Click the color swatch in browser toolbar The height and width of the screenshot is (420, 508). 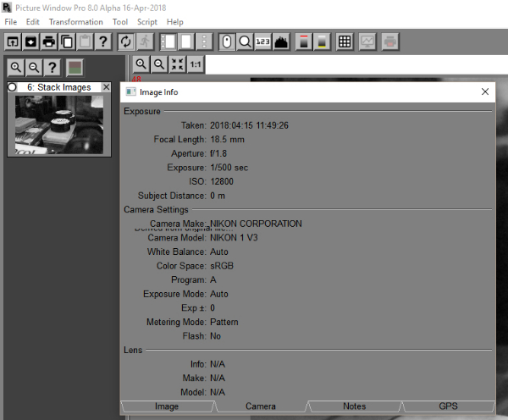point(76,67)
